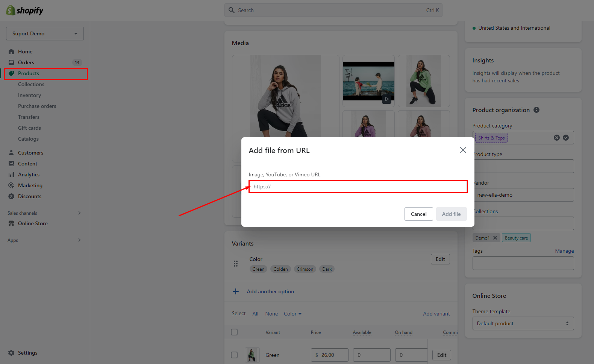Open the Color select dropdown
Screen dimensions: 594x364
pyautogui.click(x=292, y=314)
